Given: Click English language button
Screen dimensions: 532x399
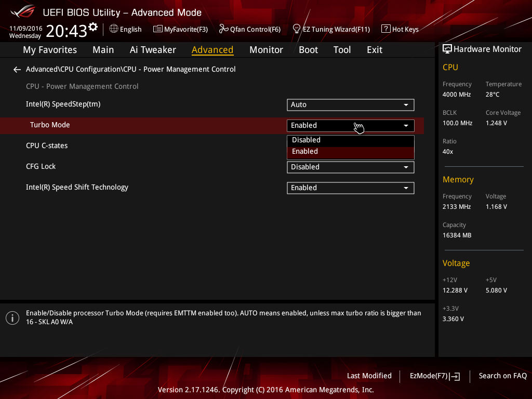Looking at the screenshot, I should (126, 29).
